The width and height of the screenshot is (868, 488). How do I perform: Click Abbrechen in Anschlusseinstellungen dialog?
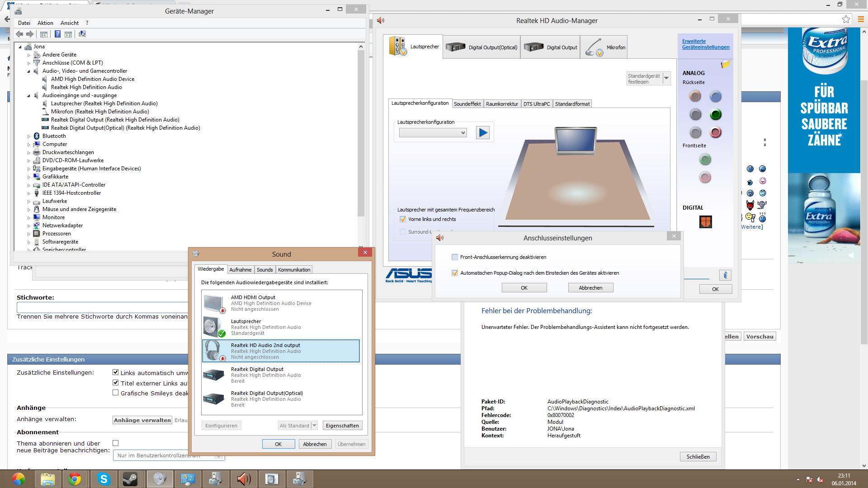(x=590, y=288)
